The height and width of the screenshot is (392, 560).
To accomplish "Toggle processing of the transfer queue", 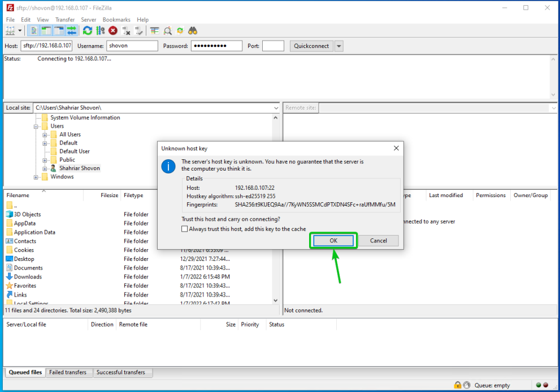I will (x=101, y=31).
